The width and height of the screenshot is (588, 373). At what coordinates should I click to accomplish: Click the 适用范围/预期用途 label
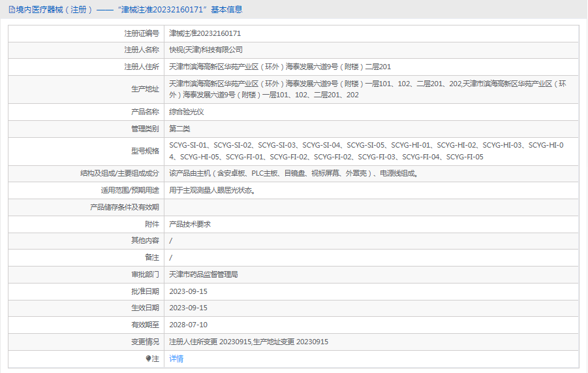pos(130,190)
